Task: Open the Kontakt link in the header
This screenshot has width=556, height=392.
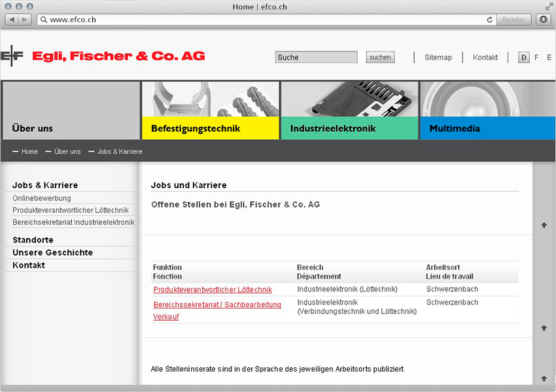Action: click(x=485, y=57)
